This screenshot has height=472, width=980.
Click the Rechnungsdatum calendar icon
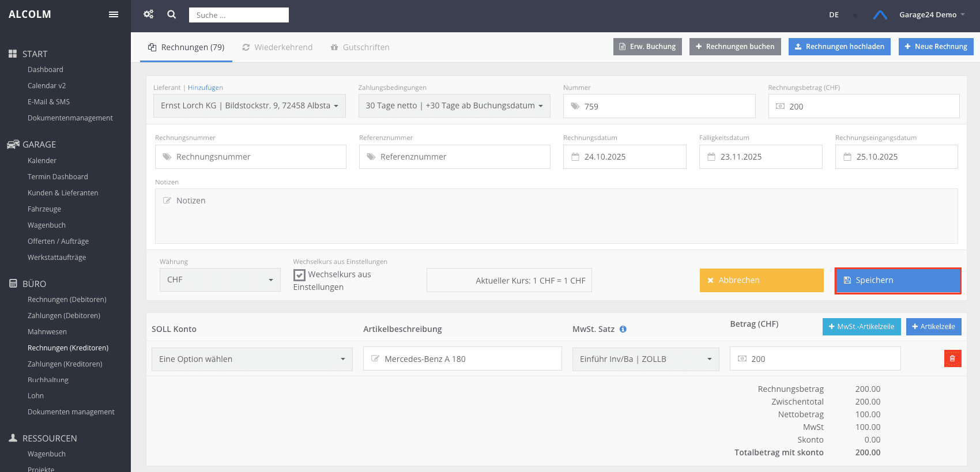(x=575, y=157)
